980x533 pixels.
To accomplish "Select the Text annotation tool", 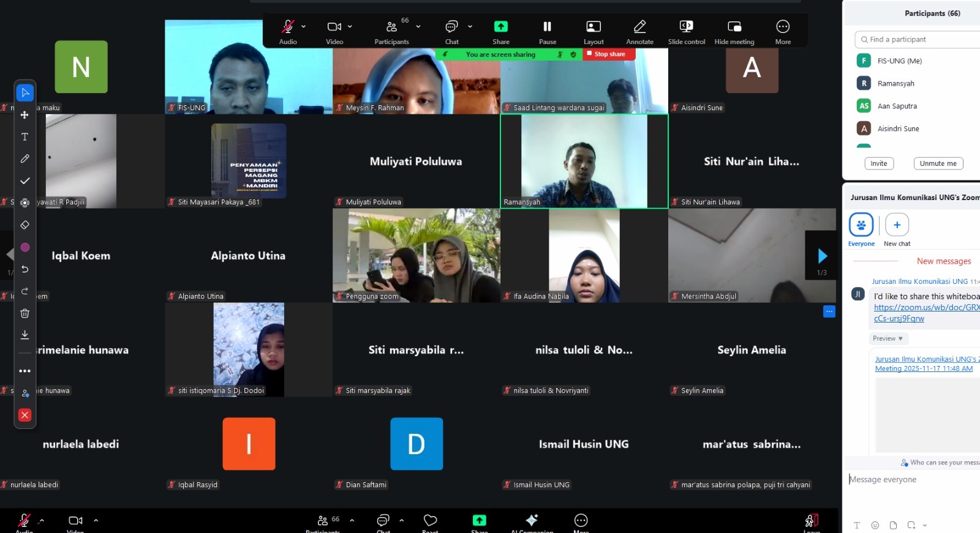I will [25, 136].
